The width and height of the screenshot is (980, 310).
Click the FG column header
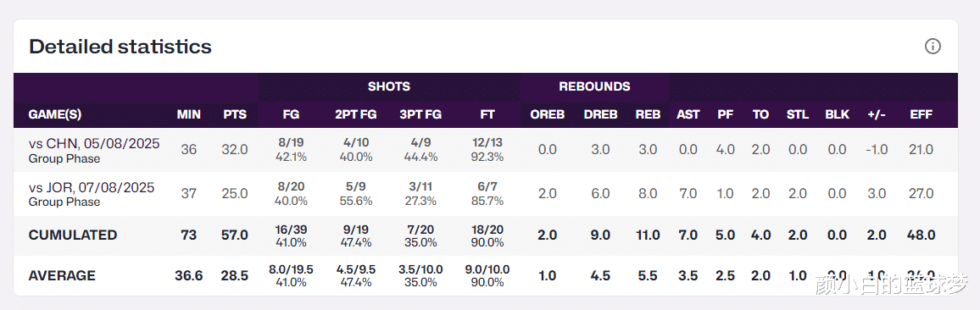point(292,115)
